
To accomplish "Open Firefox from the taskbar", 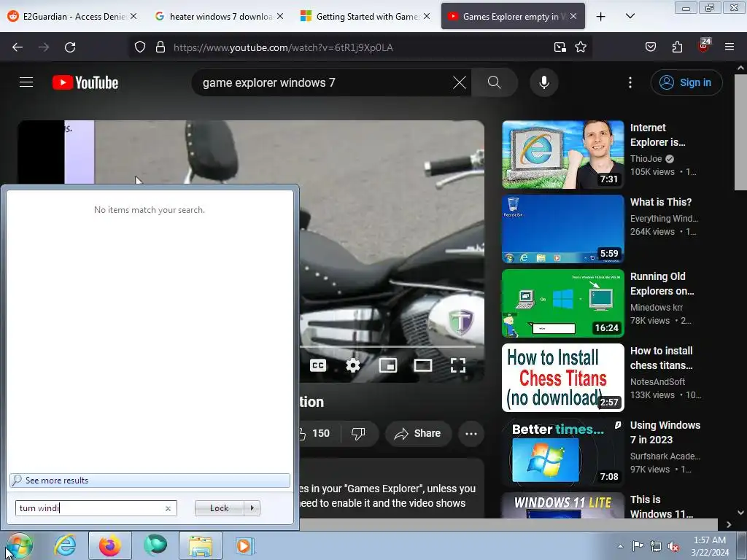I will tap(110, 545).
